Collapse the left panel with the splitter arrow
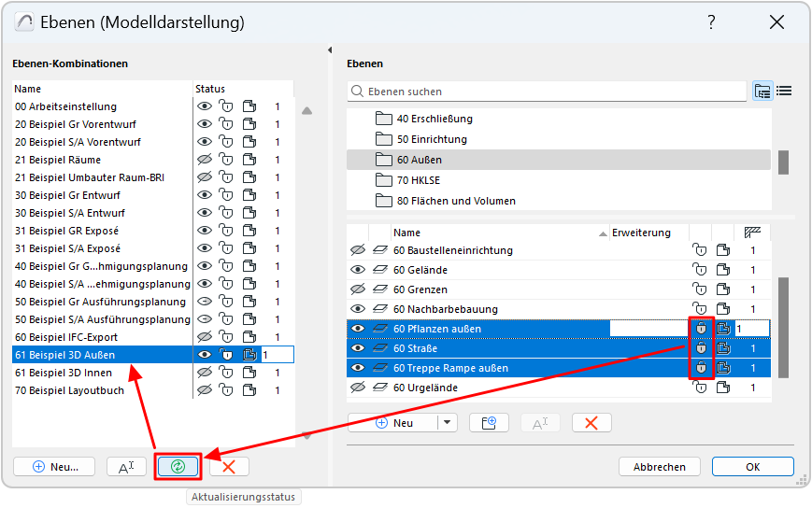Viewport: 812px width, 508px height. point(330,50)
